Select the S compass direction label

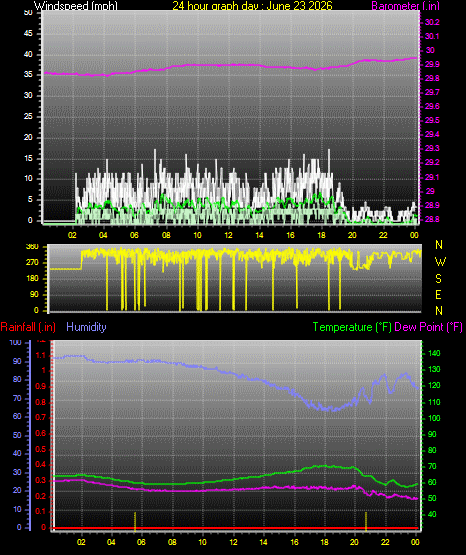click(438, 279)
